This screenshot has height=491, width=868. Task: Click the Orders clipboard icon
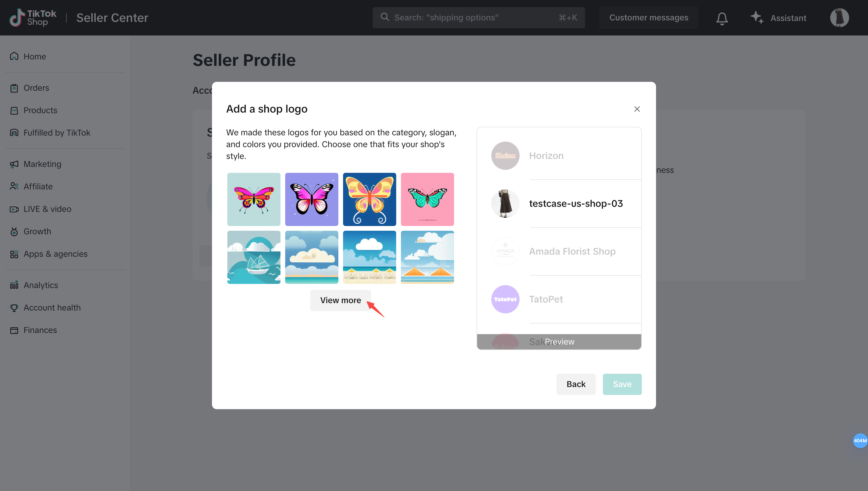tap(14, 88)
